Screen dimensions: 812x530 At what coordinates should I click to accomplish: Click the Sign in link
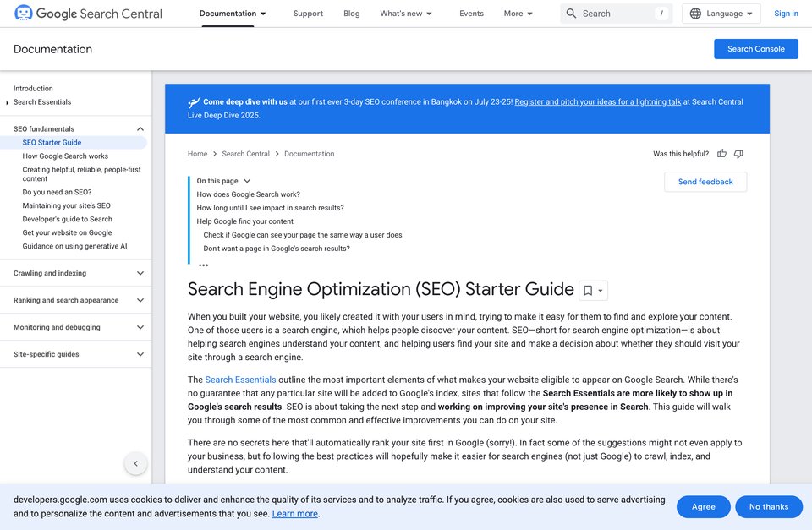pyautogui.click(x=786, y=14)
